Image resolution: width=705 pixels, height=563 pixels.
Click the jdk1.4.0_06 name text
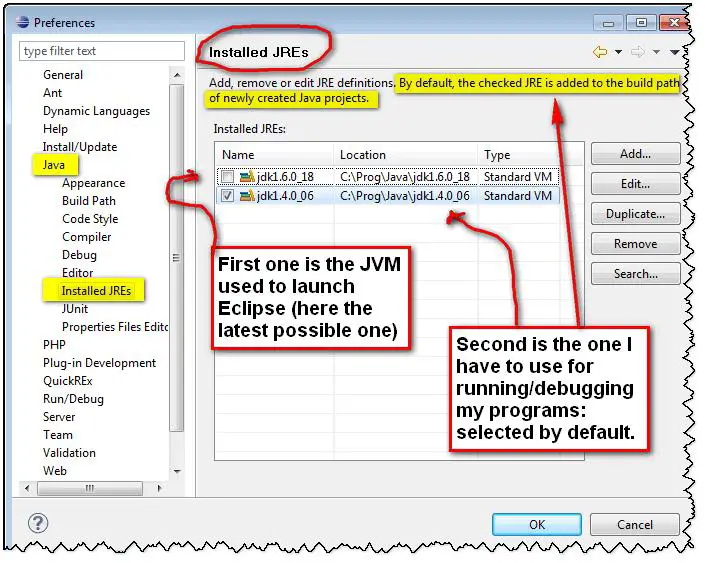[285, 196]
